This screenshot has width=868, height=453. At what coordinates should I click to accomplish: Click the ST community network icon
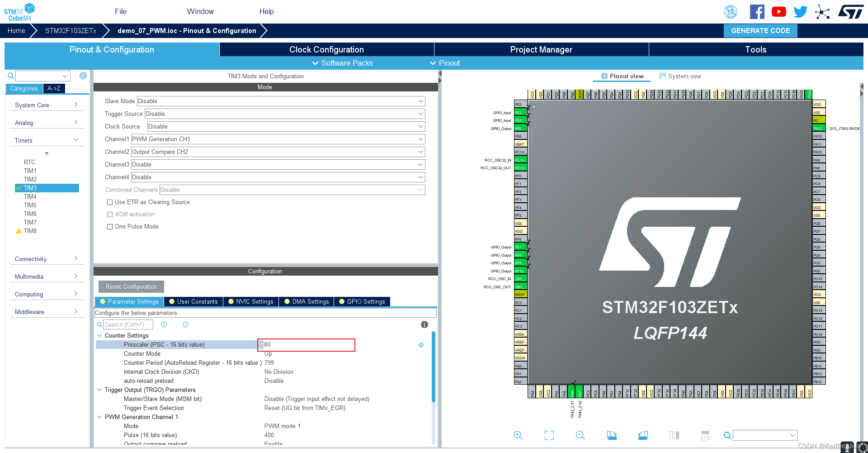(x=822, y=12)
